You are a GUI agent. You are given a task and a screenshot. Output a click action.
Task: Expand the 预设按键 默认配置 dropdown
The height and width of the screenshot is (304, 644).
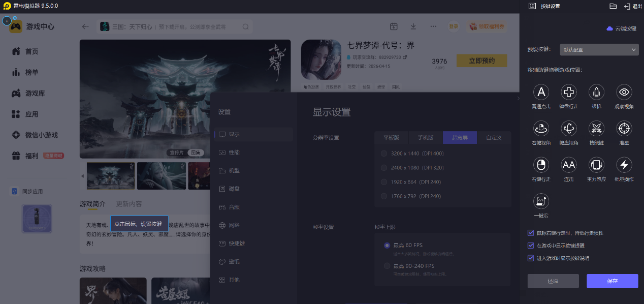click(x=599, y=50)
